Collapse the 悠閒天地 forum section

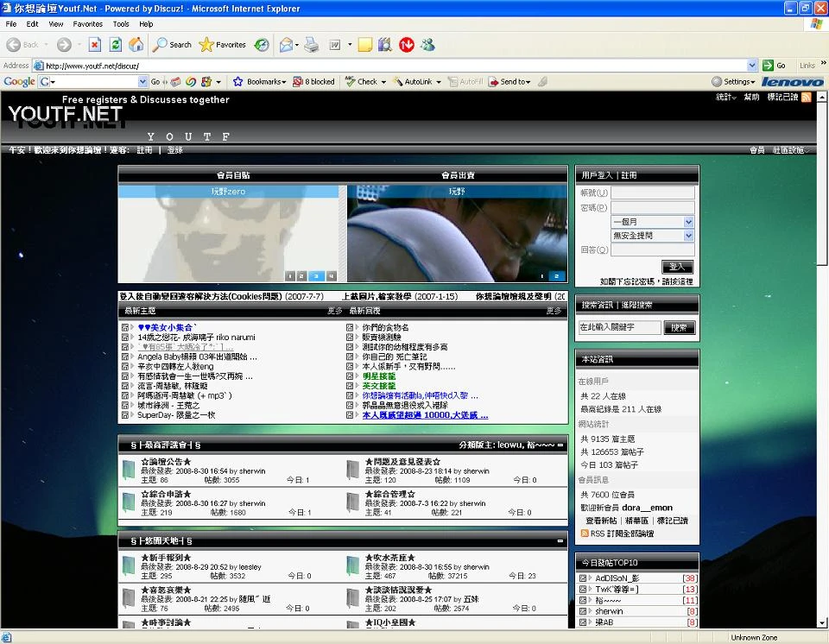560,541
